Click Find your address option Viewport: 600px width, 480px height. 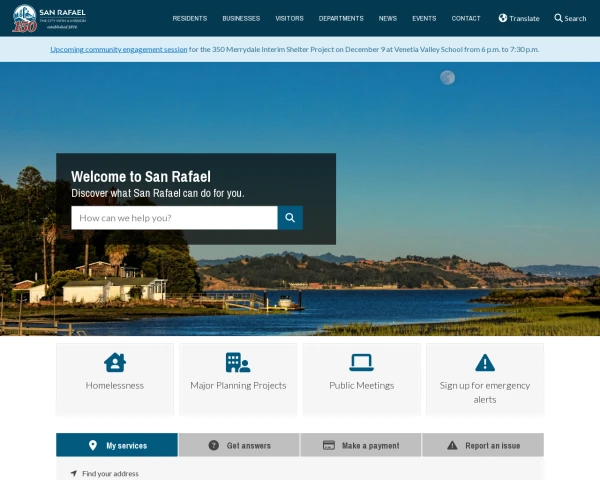(x=110, y=473)
